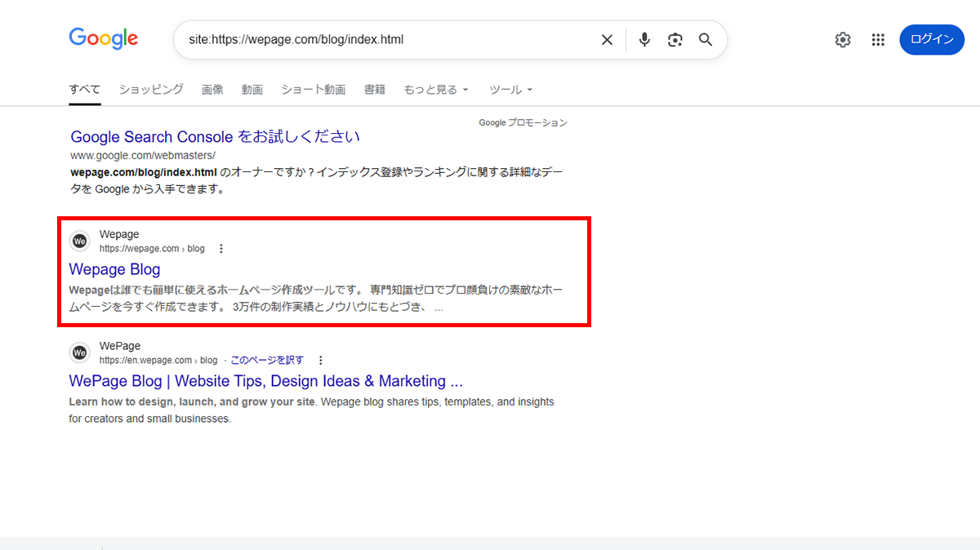Select the すべて tab
The height and width of the screenshot is (550, 980).
(85, 90)
